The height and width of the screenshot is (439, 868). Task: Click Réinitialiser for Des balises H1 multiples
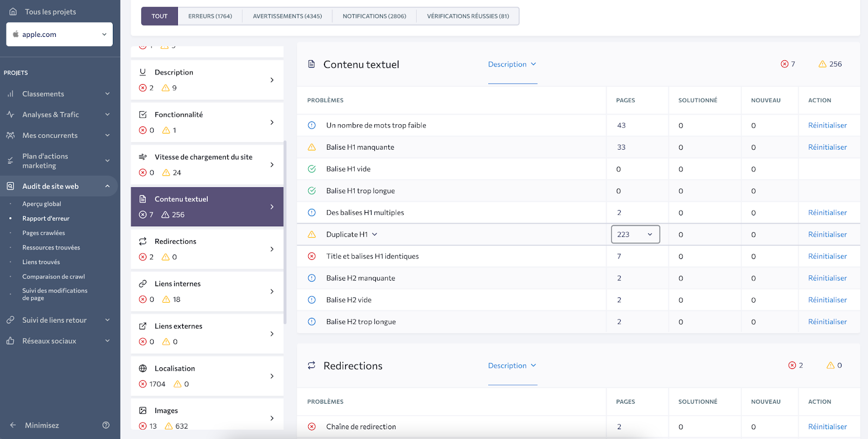827,213
